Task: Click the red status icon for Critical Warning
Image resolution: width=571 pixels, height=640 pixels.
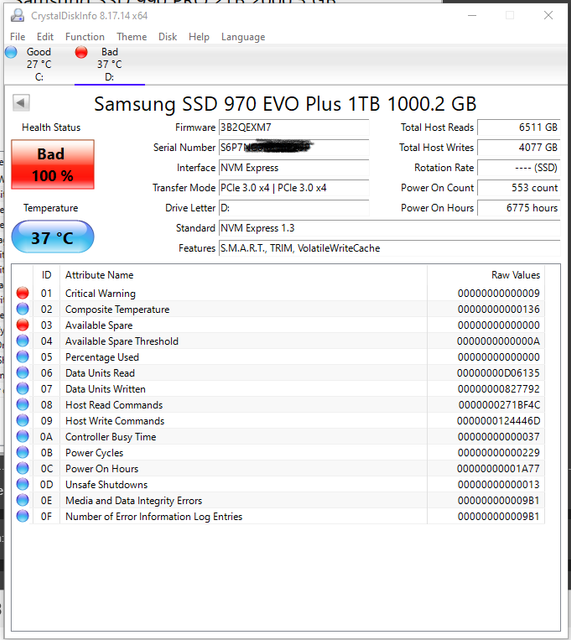Action: [23, 293]
